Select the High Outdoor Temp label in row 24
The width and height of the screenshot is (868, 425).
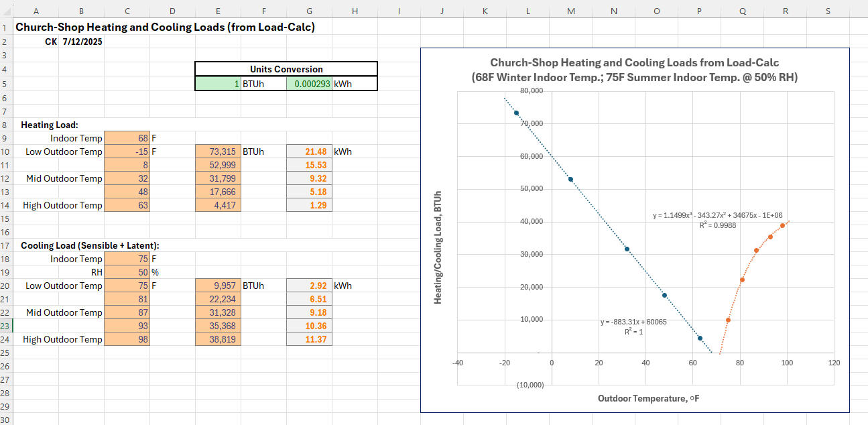point(62,339)
